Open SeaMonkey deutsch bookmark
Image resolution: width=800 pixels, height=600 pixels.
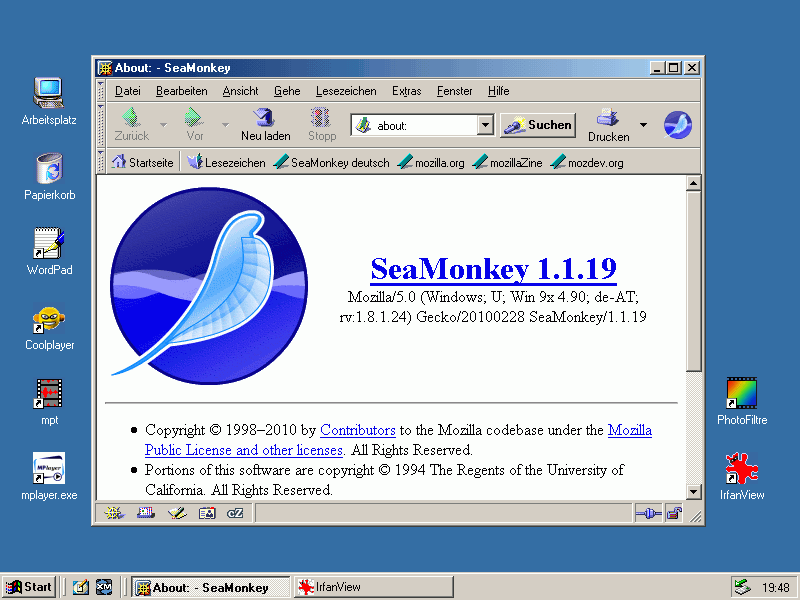pyautogui.click(x=332, y=162)
